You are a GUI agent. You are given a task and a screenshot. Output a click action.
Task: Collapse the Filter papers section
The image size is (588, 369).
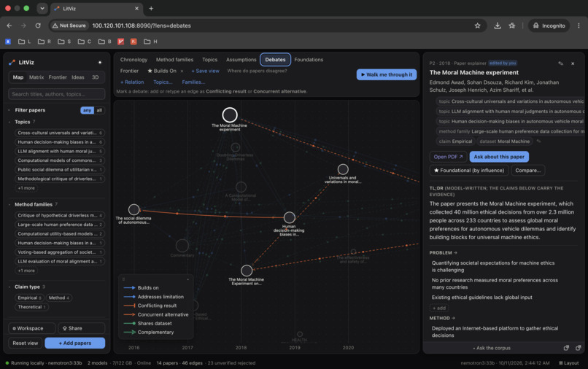point(9,110)
